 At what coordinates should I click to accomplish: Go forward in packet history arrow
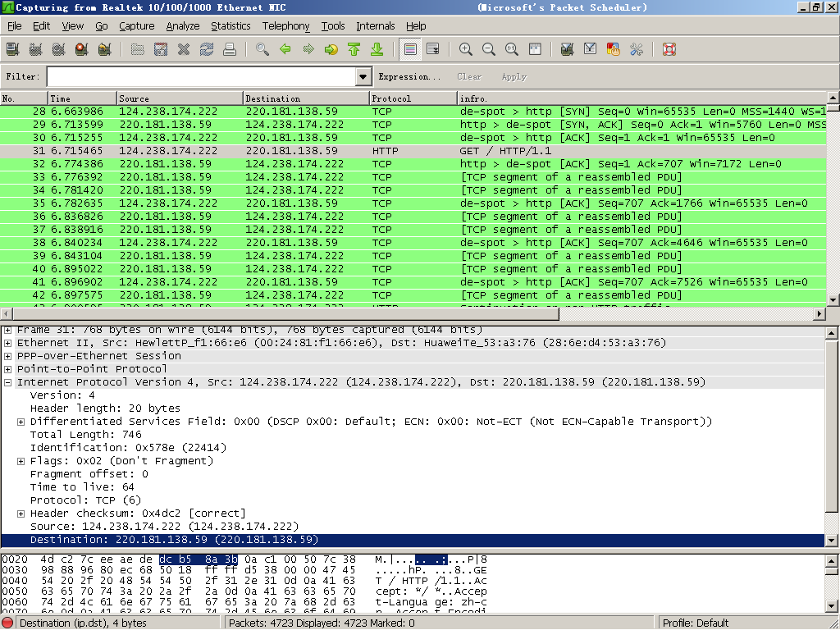(308, 49)
